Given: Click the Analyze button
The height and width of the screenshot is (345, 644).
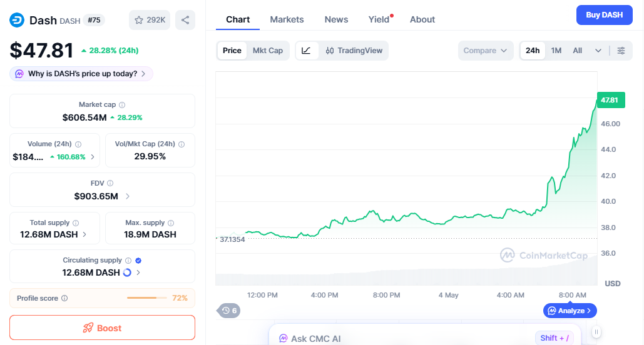Looking at the screenshot, I should (570, 311).
